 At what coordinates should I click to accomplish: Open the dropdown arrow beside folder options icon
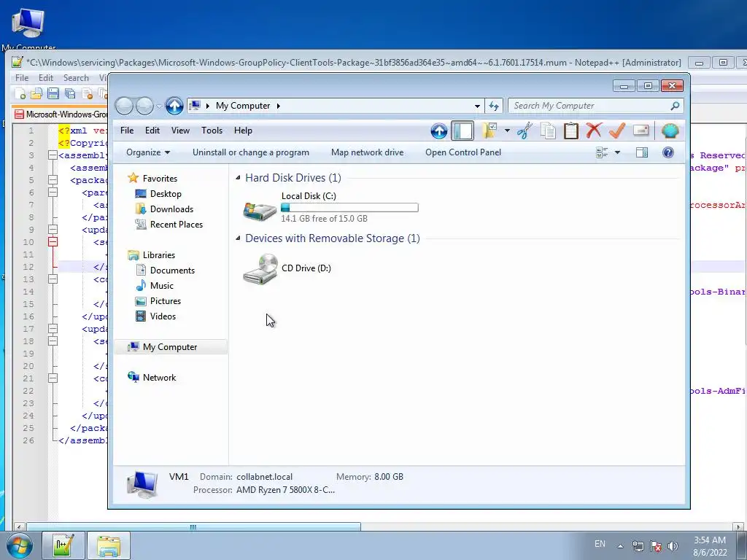(508, 131)
